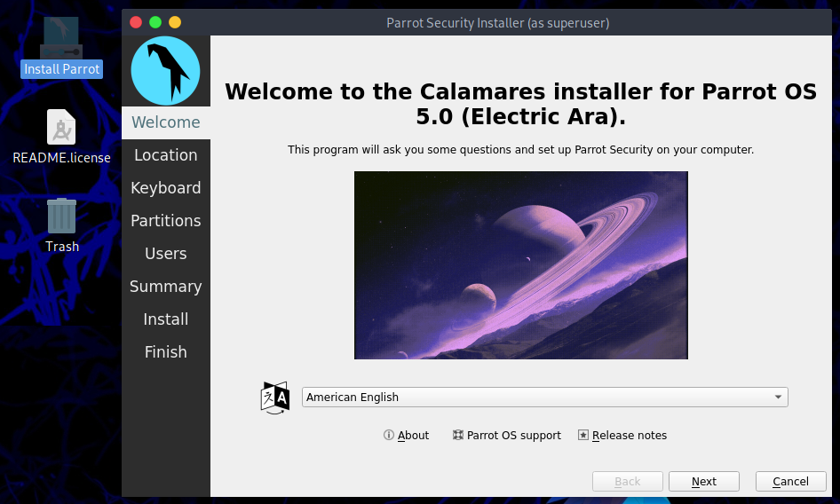Image resolution: width=840 pixels, height=504 pixels.
Task: Click the planet artwork banner image
Action: (520, 265)
